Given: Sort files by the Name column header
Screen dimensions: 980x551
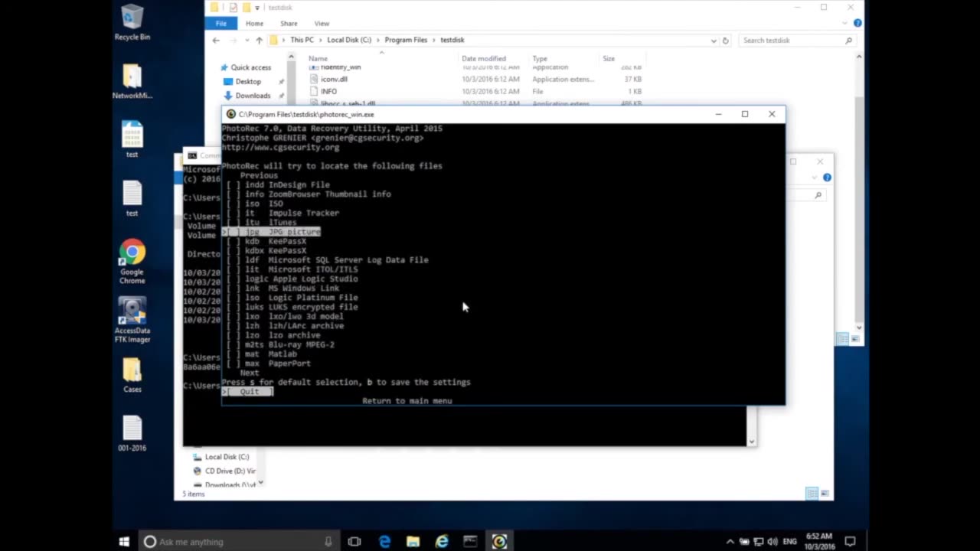Looking at the screenshot, I should click(318, 58).
